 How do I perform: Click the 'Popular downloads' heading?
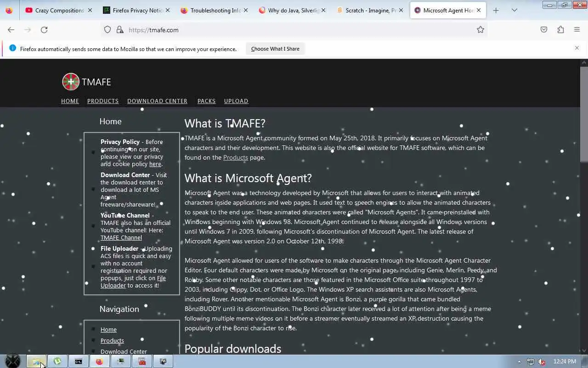pos(233,349)
